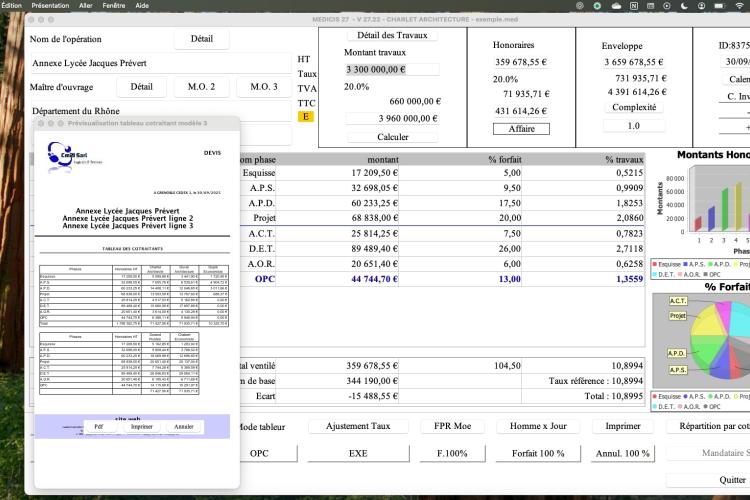Viewport: 750px width, 500px height.
Task: Open the Présentation menu
Action: click(x=50, y=6)
